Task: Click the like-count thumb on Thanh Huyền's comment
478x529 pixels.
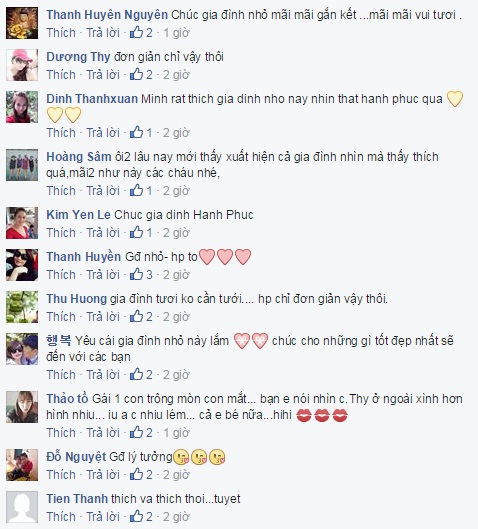Action: pyautogui.click(x=137, y=274)
